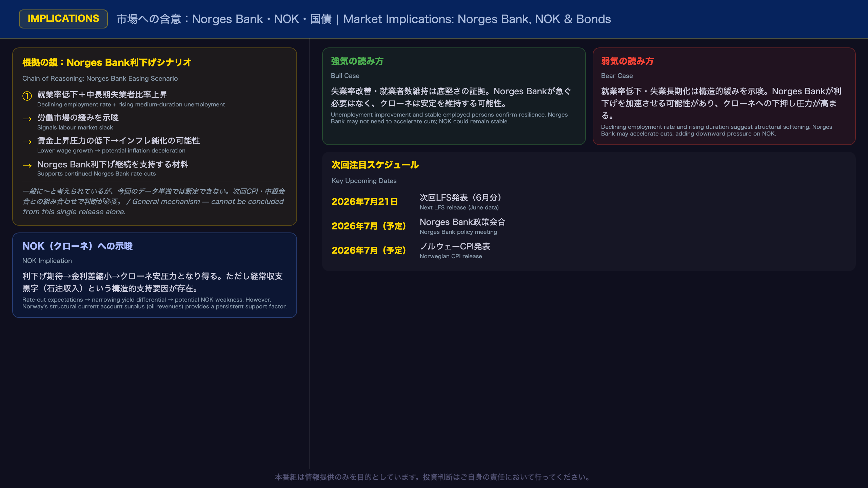Click 'Chain of Reasoning: Norges Bank Easing Scenario' subtitle
This screenshot has height=488, width=868.
pos(100,78)
